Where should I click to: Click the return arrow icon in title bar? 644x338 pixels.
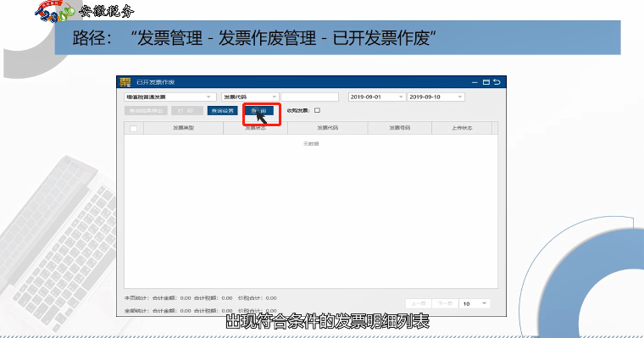click(497, 82)
